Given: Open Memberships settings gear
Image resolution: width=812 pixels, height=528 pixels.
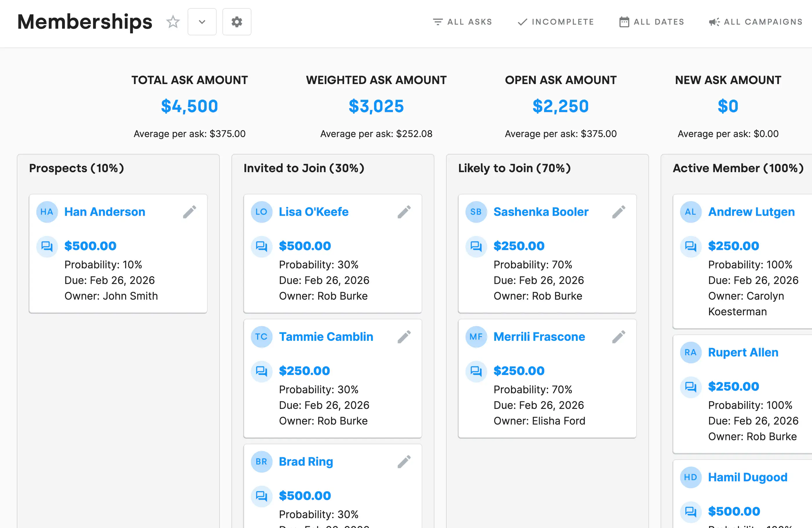Looking at the screenshot, I should (237, 22).
